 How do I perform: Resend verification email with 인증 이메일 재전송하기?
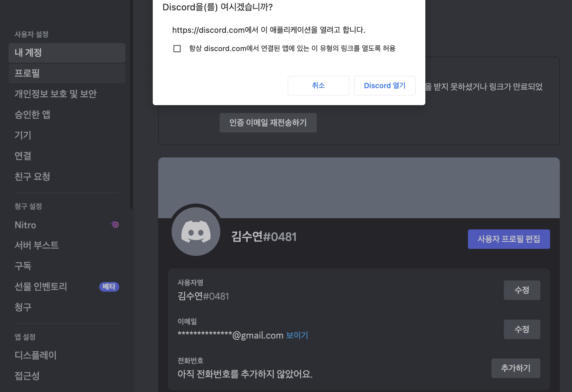[268, 123]
